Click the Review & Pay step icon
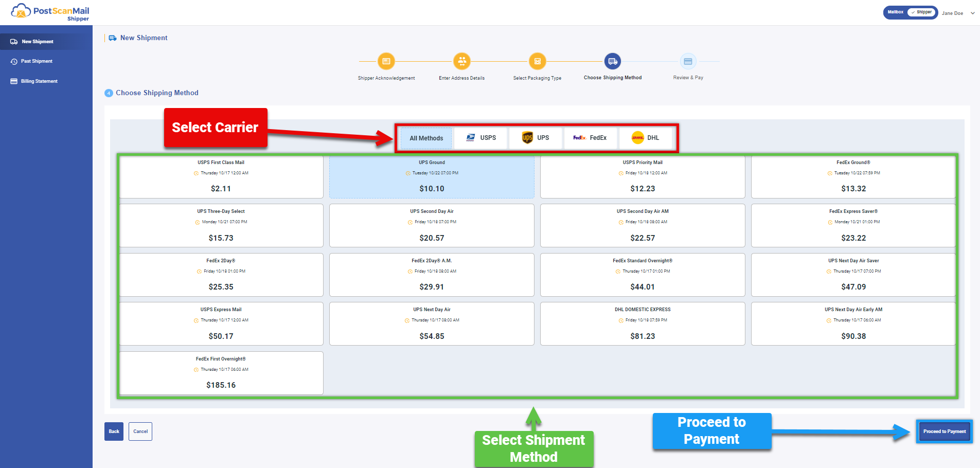The image size is (980, 468). pyautogui.click(x=688, y=61)
